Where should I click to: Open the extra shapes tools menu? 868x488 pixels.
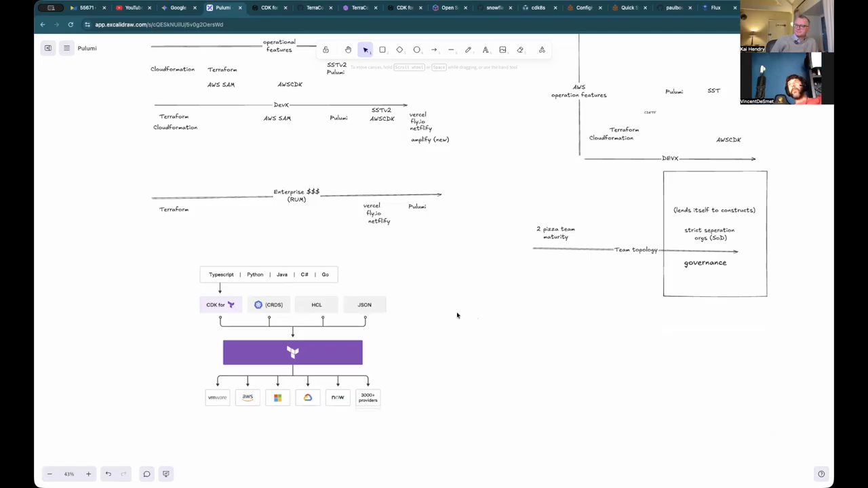[542, 49]
